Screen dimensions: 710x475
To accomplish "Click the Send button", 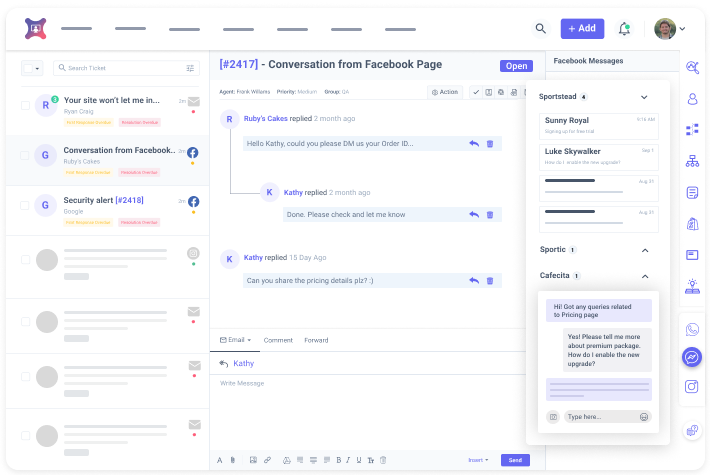I will tap(514, 460).
